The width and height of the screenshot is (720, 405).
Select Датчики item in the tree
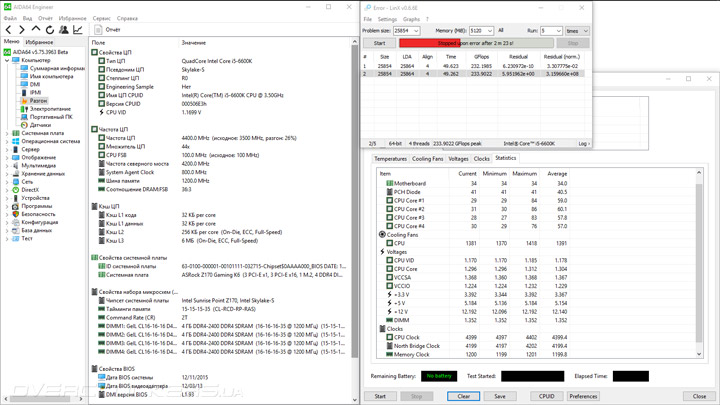[40, 125]
